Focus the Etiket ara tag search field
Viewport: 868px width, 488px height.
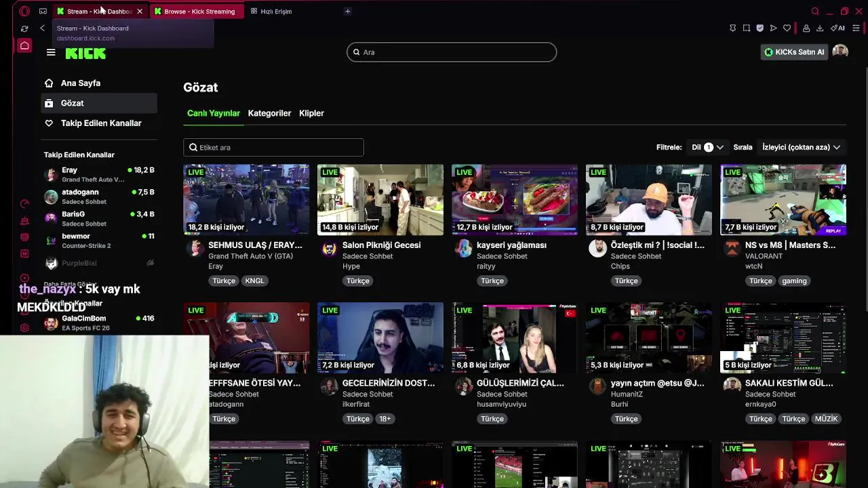(273, 147)
